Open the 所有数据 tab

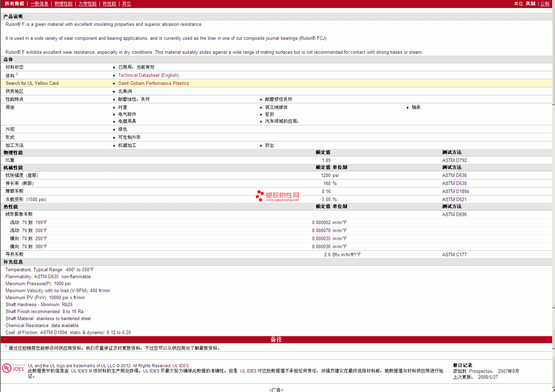(14, 3)
